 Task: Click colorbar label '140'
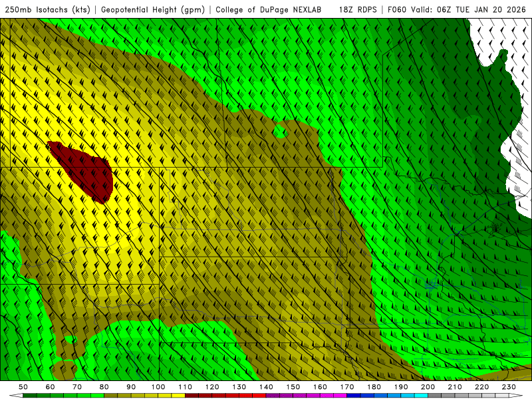coord(266,387)
